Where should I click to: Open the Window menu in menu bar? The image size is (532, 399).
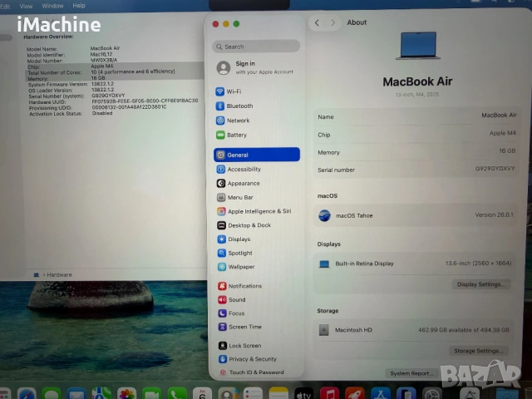click(52, 6)
